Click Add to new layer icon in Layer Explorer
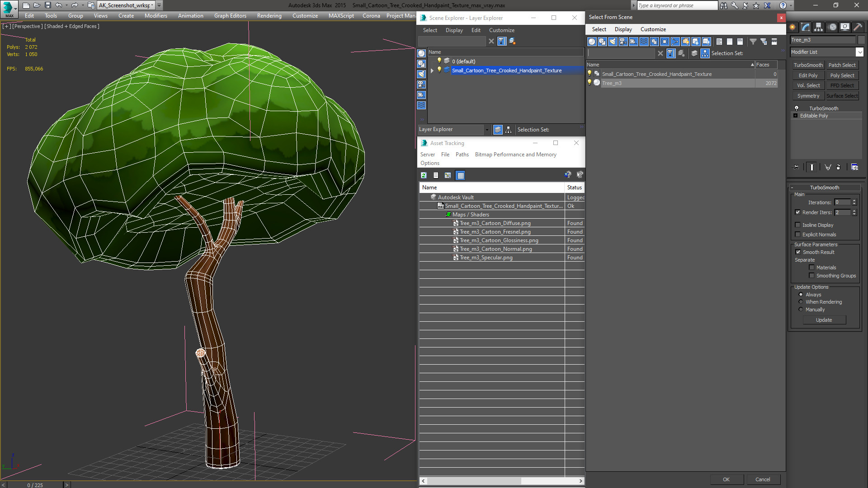Viewport: 868px width, 488px height. pos(512,41)
